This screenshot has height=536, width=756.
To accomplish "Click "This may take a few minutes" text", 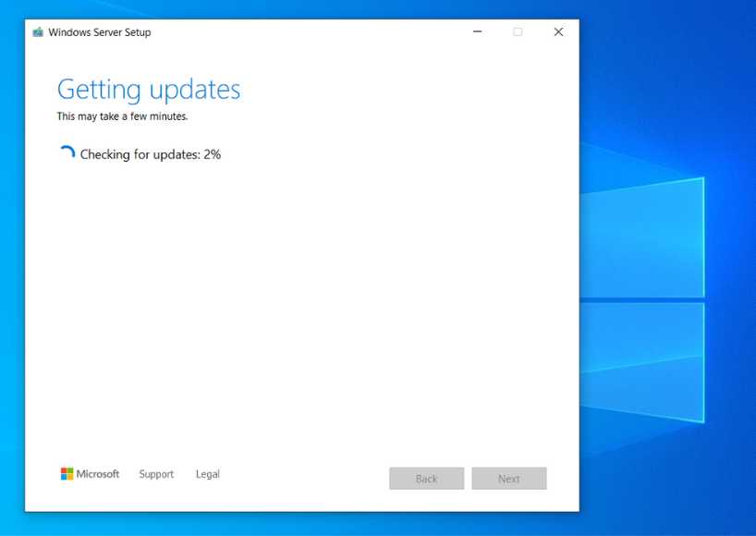I will [122, 117].
